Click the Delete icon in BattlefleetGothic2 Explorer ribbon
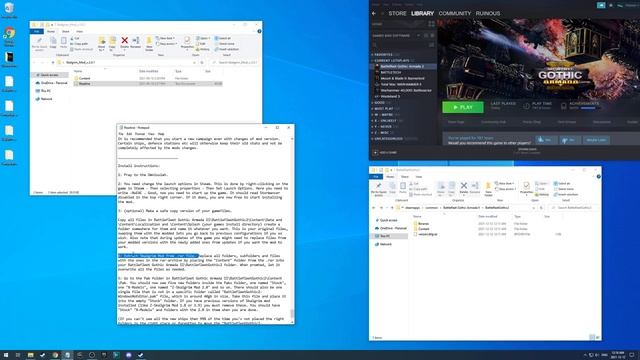 (464, 188)
